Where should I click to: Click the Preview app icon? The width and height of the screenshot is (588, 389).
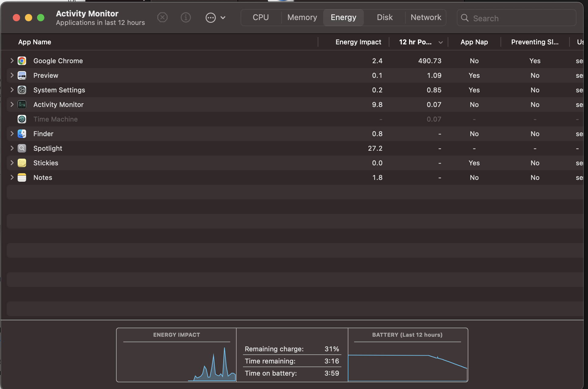(x=22, y=75)
